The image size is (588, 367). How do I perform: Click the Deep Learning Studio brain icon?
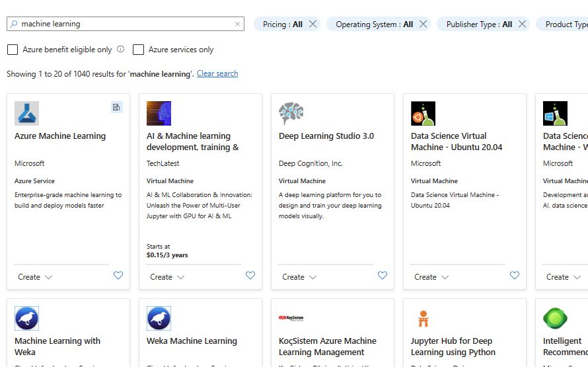(x=291, y=113)
